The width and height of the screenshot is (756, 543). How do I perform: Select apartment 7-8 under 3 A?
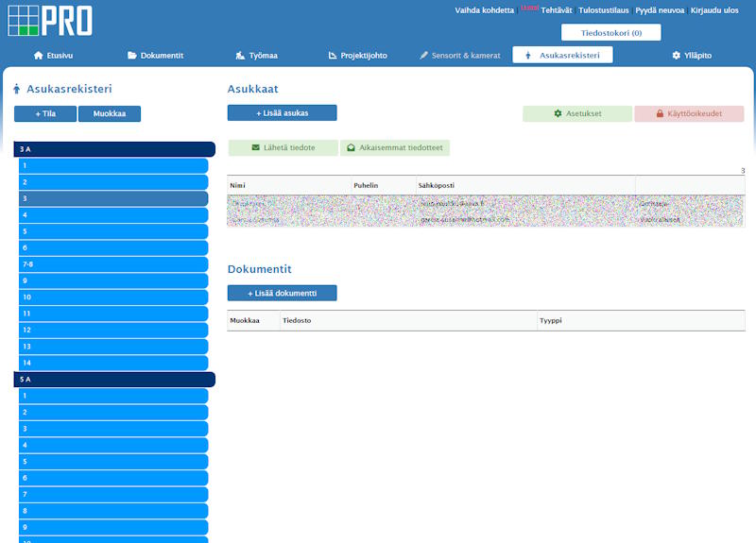click(112, 264)
